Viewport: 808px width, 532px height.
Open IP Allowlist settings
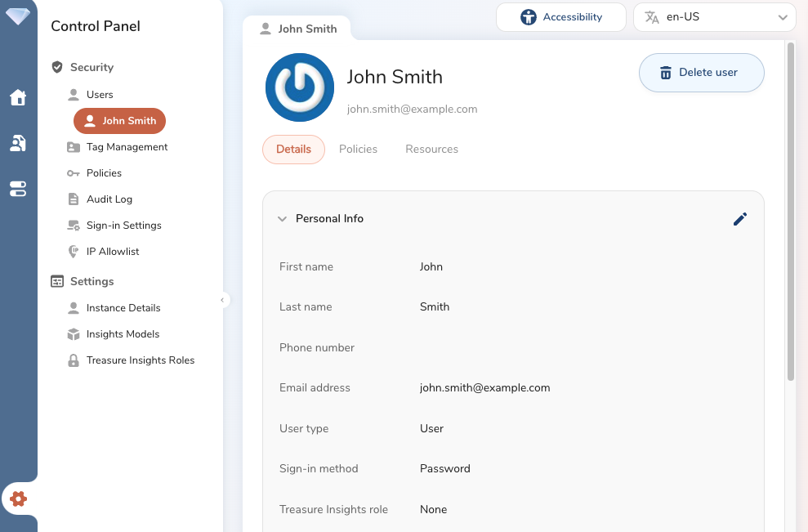(113, 252)
